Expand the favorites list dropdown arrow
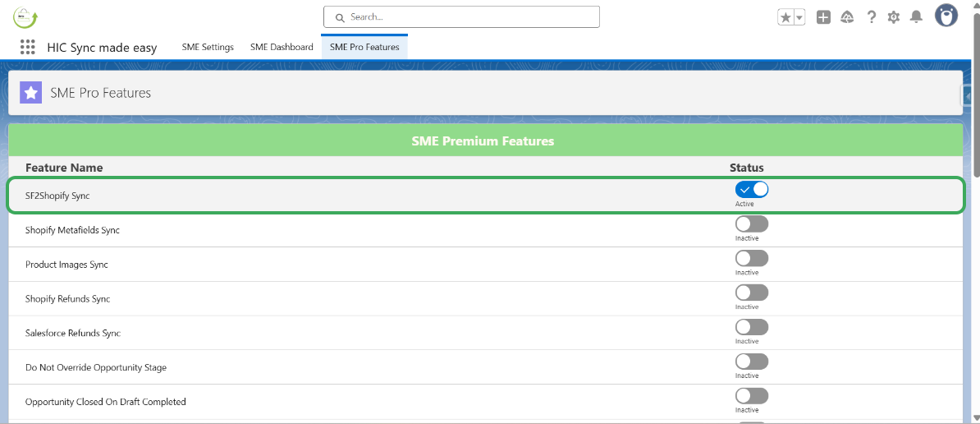Screen dimensions: 980x424 pos(799,17)
